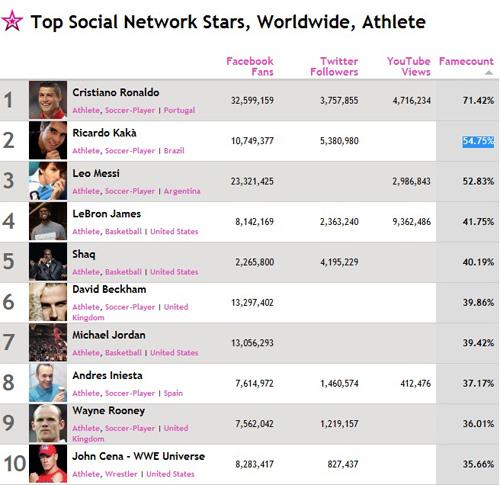Open Leo Messi's thumbnail image
Screen dimensions: 500x485
pyautogui.click(x=48, y=181)
